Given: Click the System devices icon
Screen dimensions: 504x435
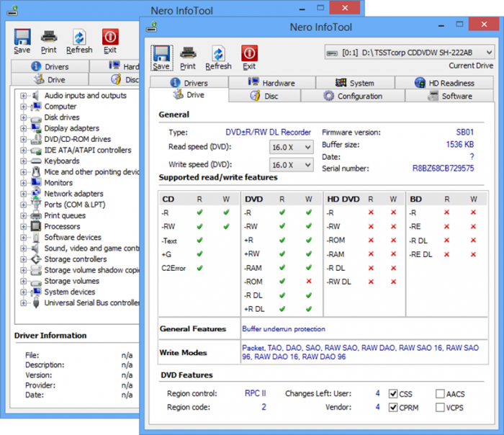Looking at the screenshot, I should pos(36,292).
